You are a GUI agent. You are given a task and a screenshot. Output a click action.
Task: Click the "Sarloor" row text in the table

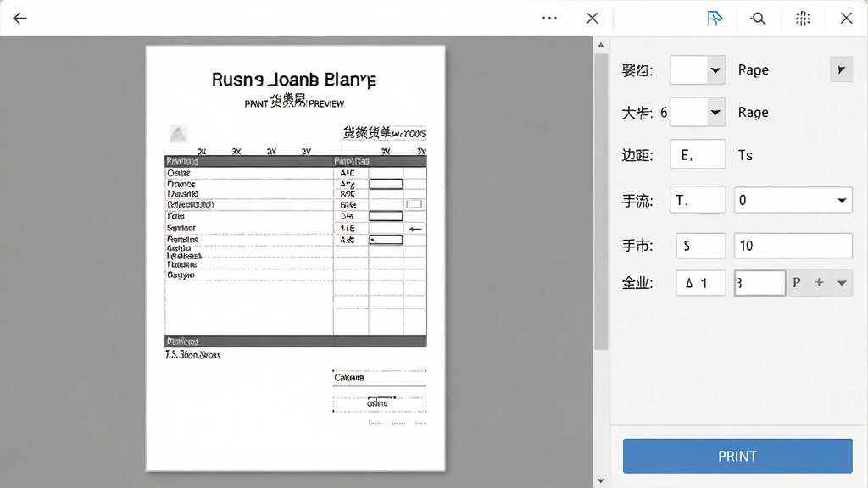point(181,228)
